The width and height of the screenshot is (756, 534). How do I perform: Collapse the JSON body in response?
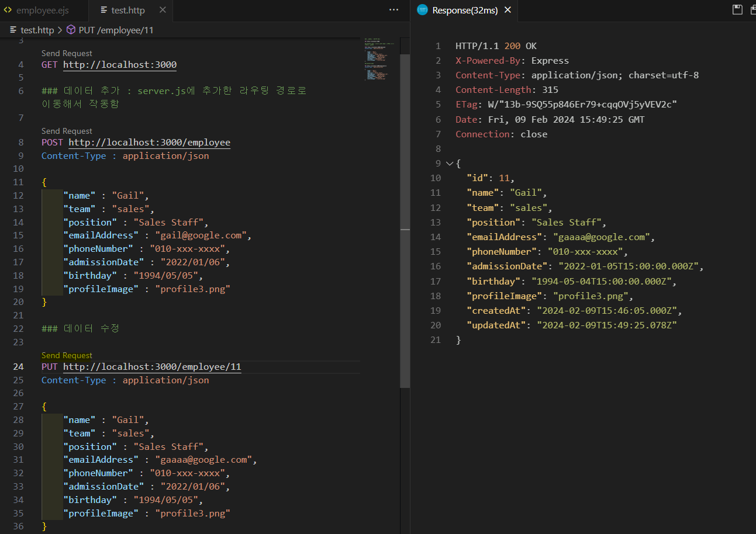[x=449, y=164]
